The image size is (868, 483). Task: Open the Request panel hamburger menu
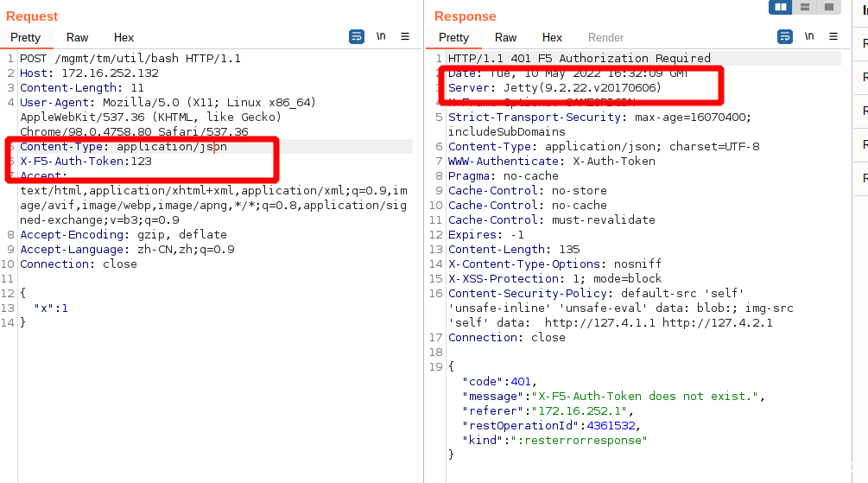click(x=405, y=37)
